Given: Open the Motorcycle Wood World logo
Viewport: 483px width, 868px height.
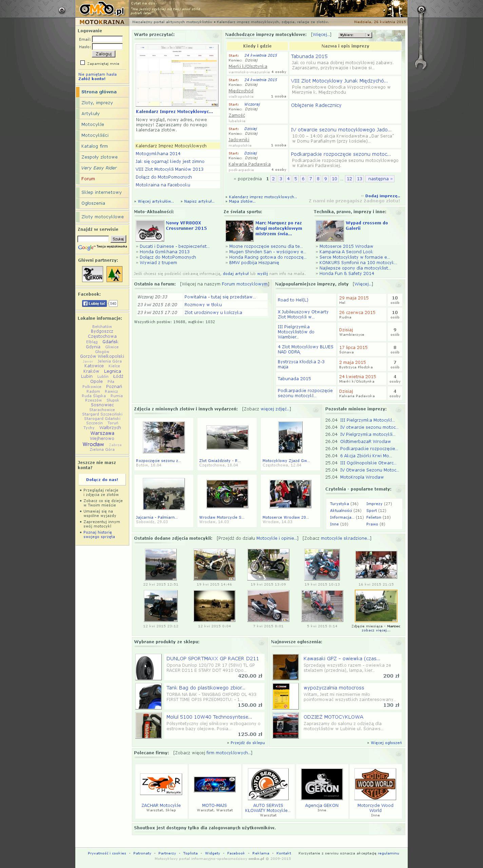Looking at the screenshot, I should [375, 784].
